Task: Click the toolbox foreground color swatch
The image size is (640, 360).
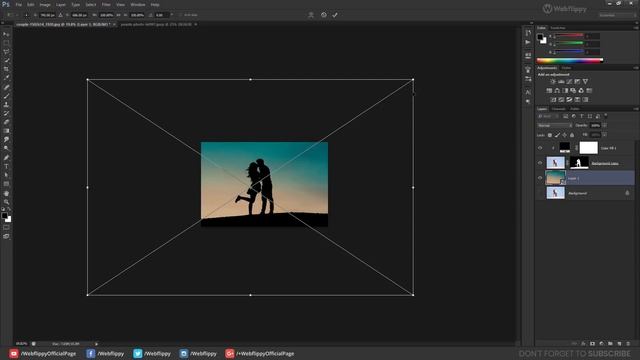Action: coord(4,216)
